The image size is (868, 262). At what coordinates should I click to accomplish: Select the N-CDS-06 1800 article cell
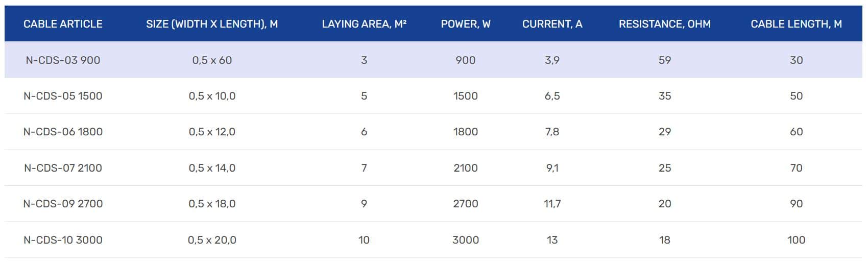(x=63, y=132)
